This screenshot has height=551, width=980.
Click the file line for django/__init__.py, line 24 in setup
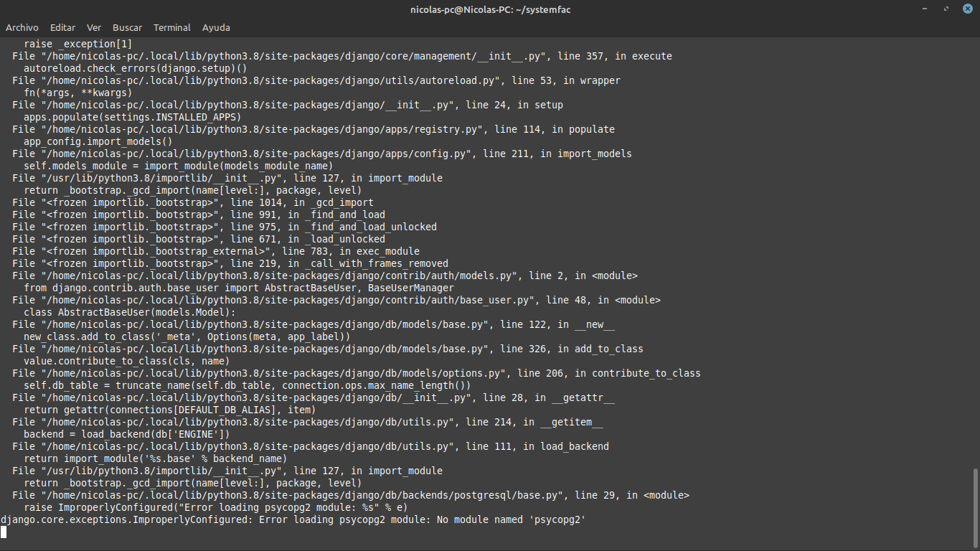(x=288, y=105)
